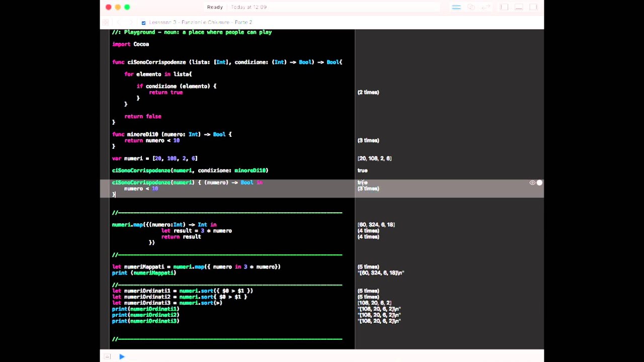644x362 pixels.
Task: Click the Ready status in the activity viewer
Action: (215, 7)
